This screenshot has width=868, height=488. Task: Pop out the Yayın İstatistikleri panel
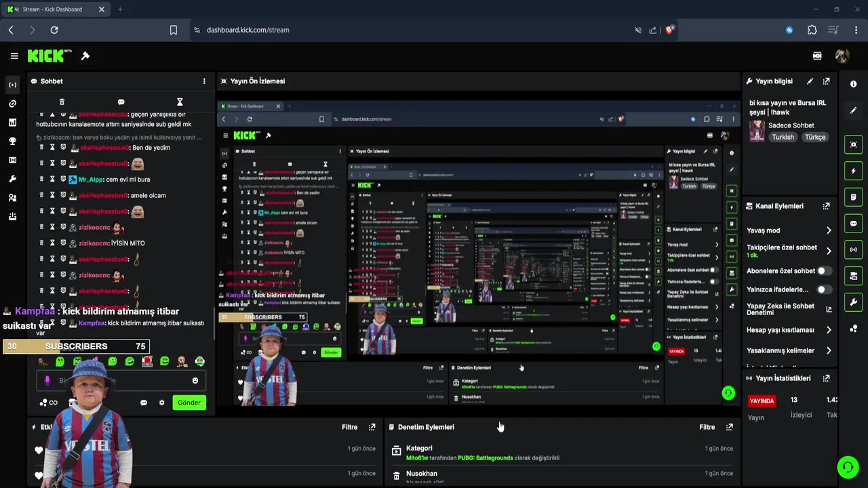point(826,378)
